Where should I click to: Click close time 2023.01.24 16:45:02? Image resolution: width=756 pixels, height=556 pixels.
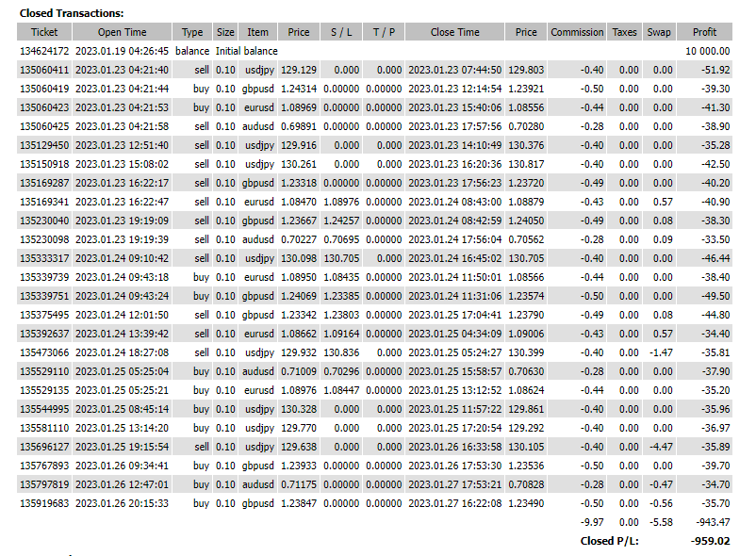(454, 258)
